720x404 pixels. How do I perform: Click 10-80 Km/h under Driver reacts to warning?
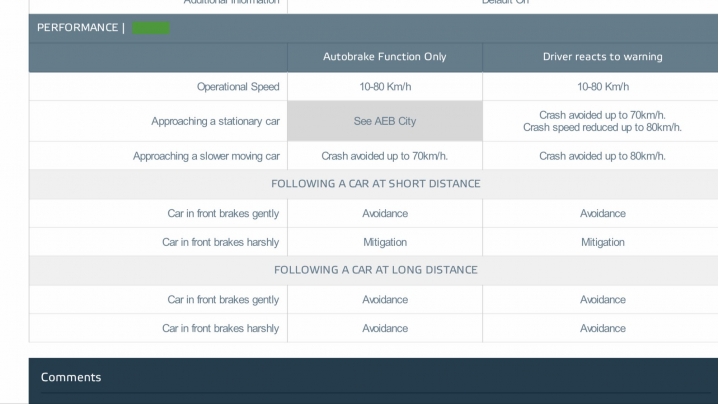click(603, 87)
